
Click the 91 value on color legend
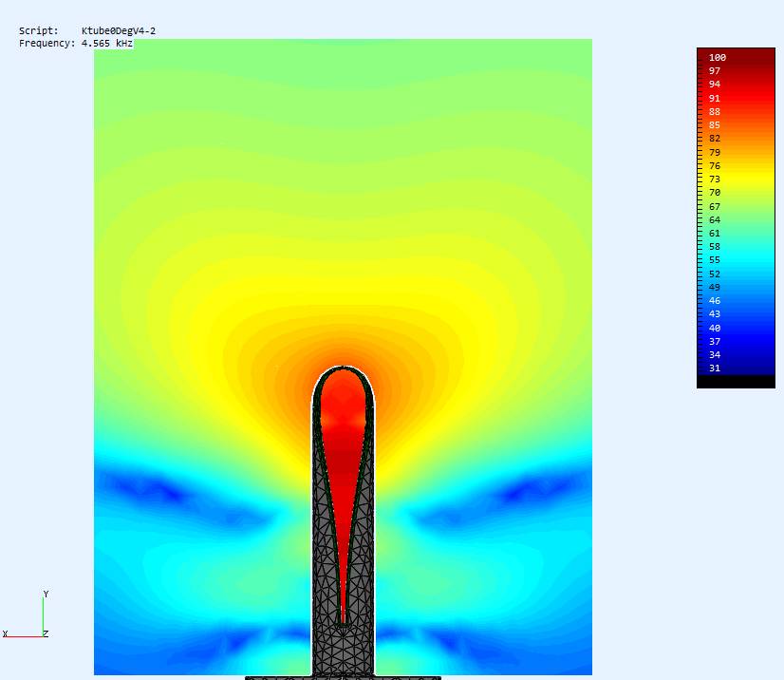tap(715, 98)
